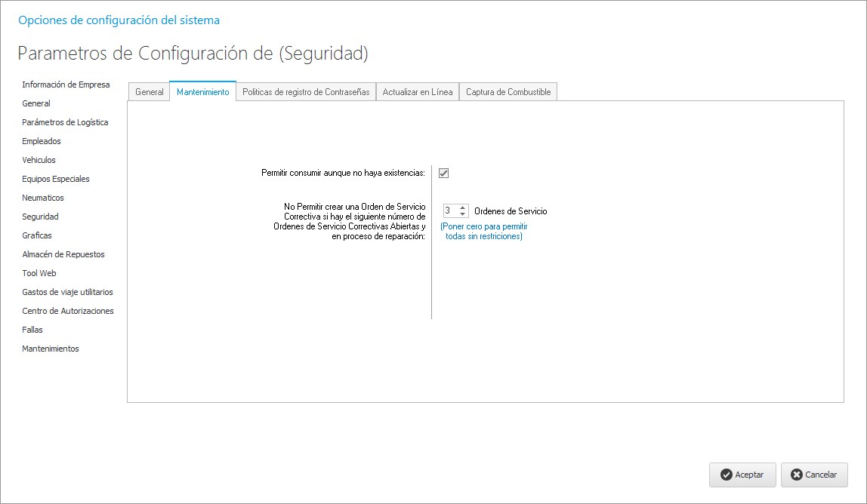Open Parámetros de Logística section

click(x=65, y=122)
